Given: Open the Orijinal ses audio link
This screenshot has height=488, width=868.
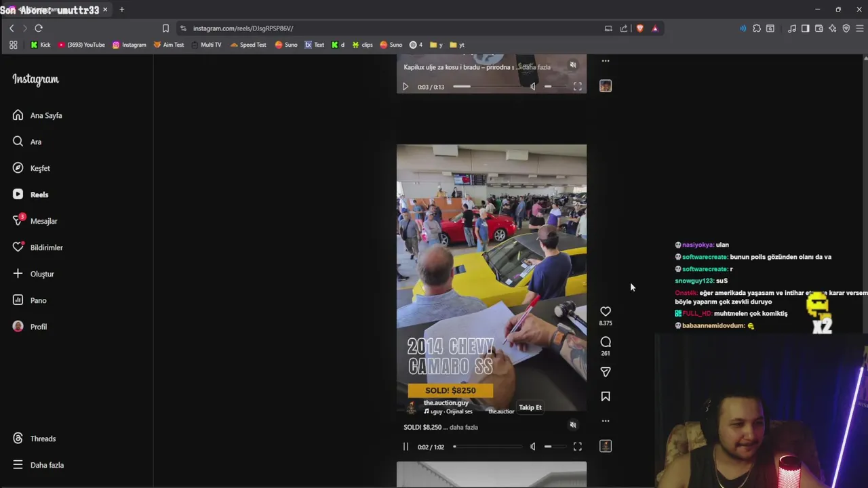Looking at the screenshot, I should tap(448, 411).
